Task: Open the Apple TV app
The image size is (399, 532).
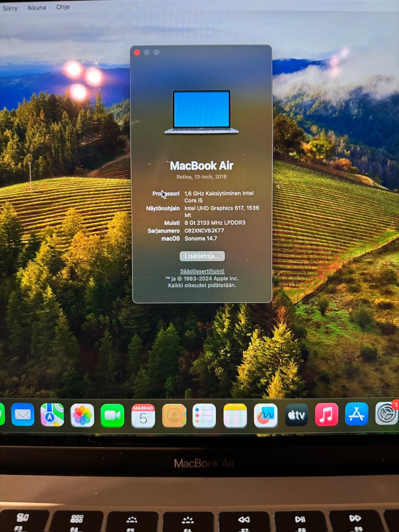Action: 296,415
